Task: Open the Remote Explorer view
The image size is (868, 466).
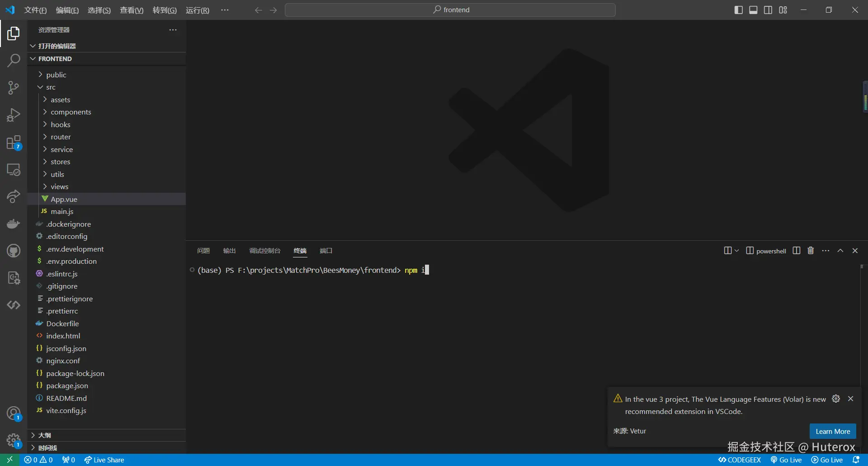Action: [x=14, y=170]
